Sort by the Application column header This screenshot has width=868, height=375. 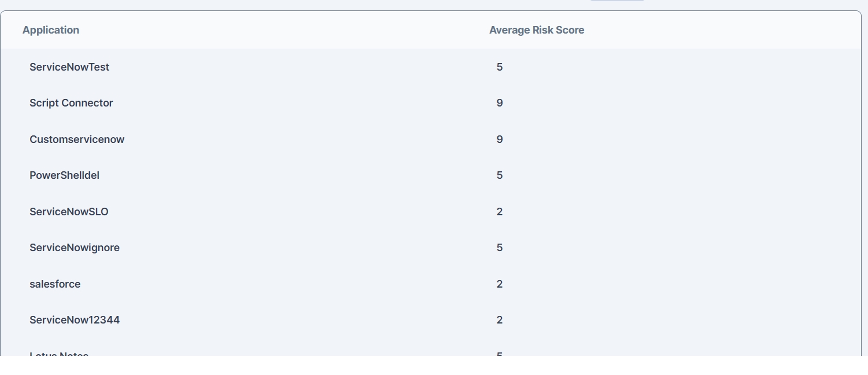click(51, 30)
